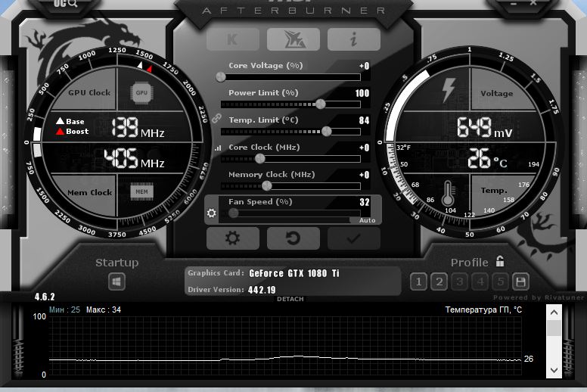The height and width of the screenshot is (392, 587).
Task: Click the Power Limit value 100
Action: 362,93
